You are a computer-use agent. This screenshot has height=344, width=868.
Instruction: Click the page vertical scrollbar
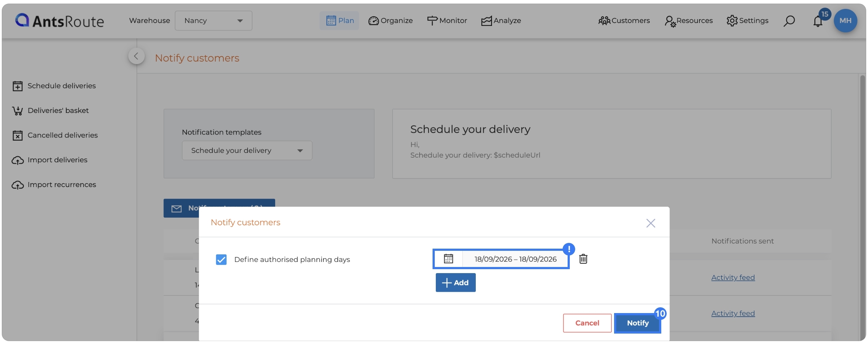(863, 207)
